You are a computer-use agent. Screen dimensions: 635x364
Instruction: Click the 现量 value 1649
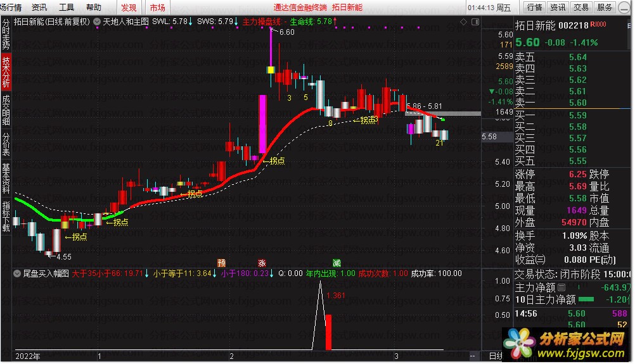pyautogui.click(x=576, y=210)
